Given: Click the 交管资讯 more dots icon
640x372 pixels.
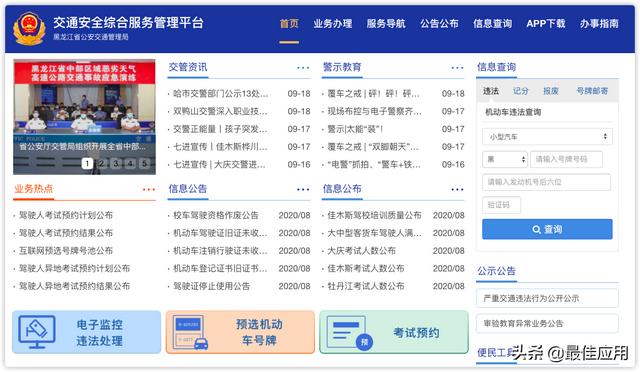Looking at the screenshot, I should [x=303, y=68].
